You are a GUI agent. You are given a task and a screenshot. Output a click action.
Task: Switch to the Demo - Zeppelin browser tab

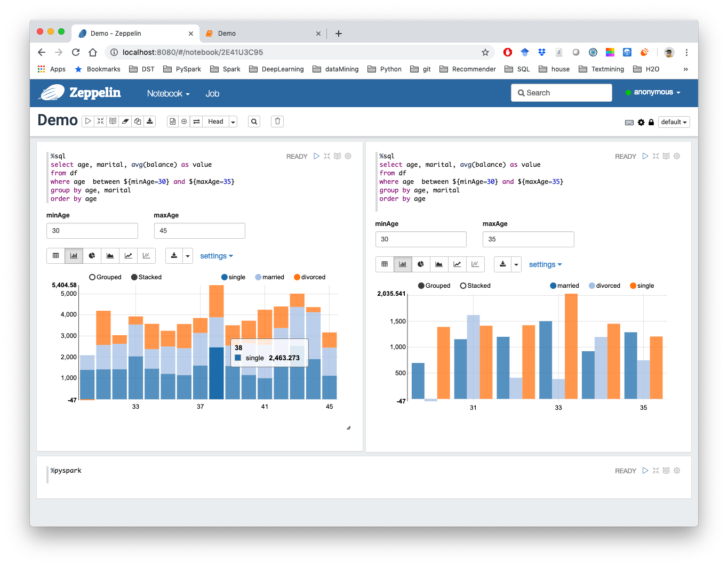pyautogui.click(x=135, y=33)
